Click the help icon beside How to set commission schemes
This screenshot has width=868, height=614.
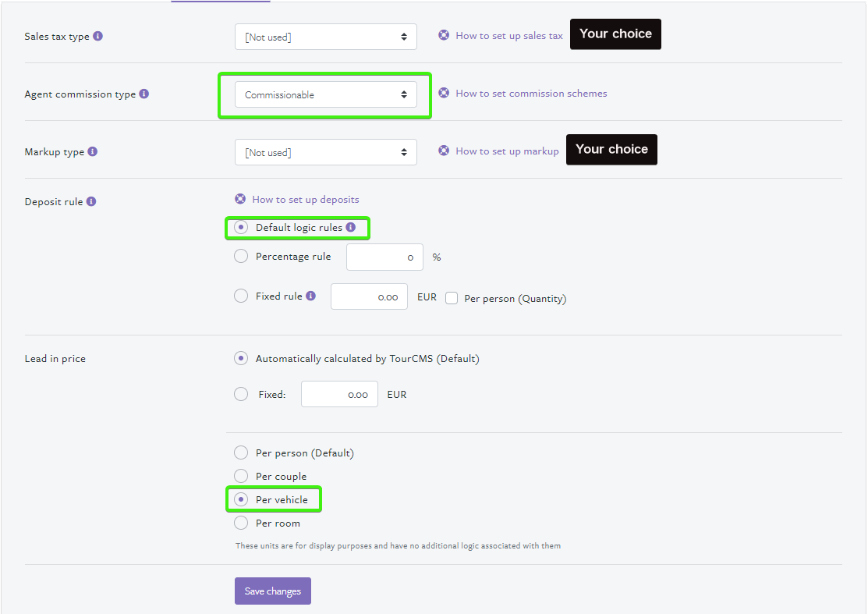443,93
